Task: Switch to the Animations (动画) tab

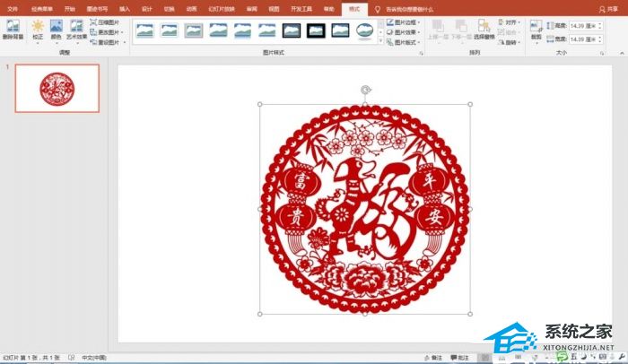Action: click(191, 9)
